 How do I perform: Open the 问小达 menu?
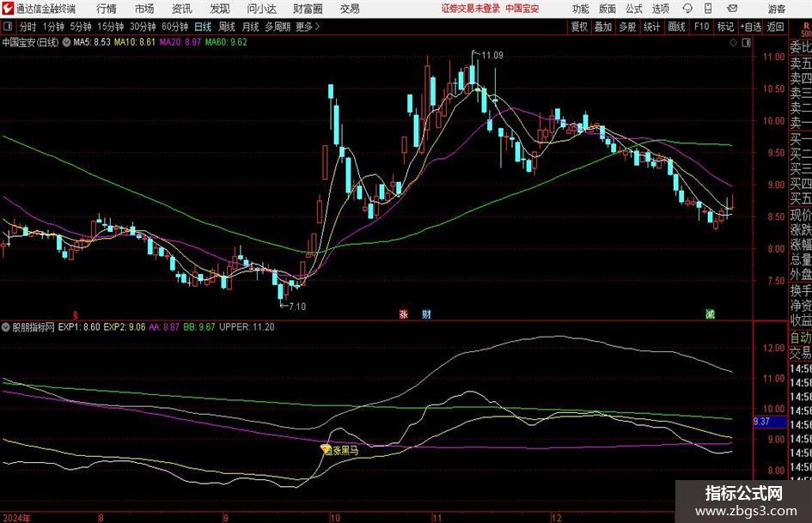point(261,9)
